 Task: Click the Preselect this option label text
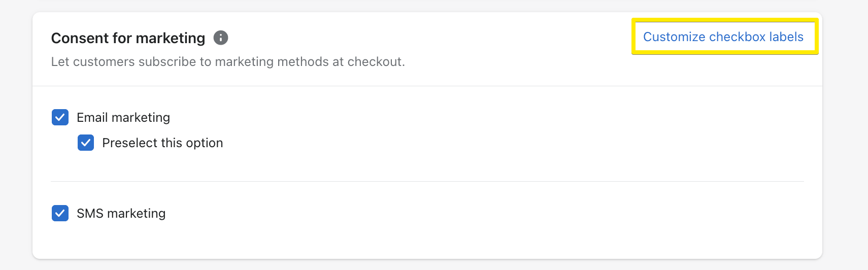point(162,143)
